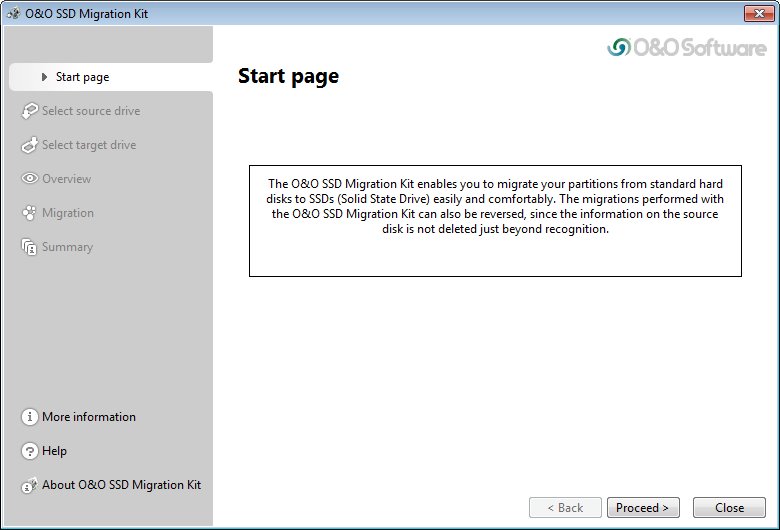Click the O&O Software logo

(x=686, y=48)
